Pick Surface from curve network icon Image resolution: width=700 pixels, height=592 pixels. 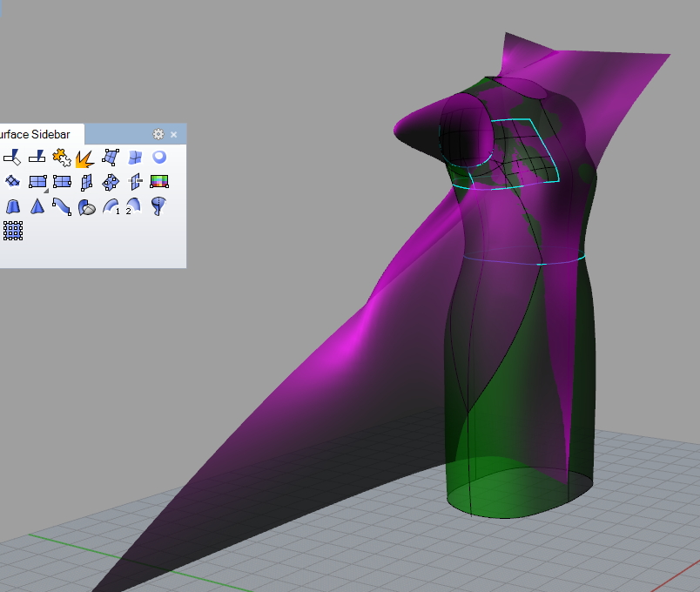tap(12, 181)
